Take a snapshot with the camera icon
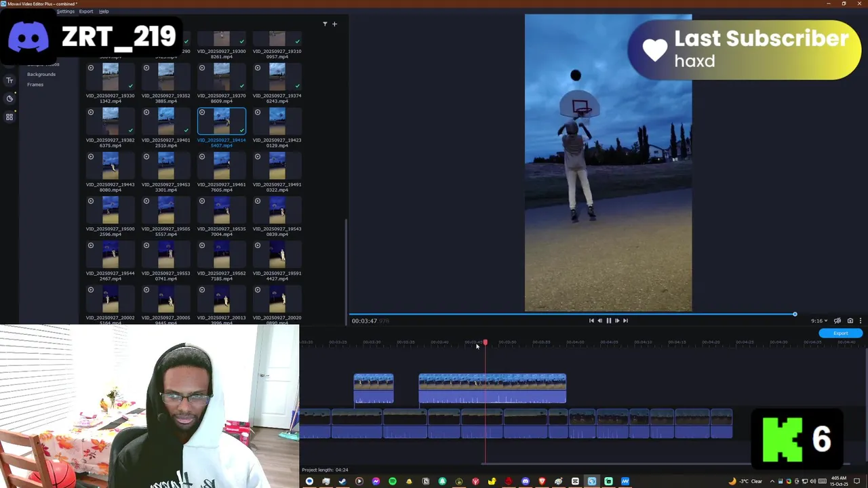868x488 pixels. point(850,321)
